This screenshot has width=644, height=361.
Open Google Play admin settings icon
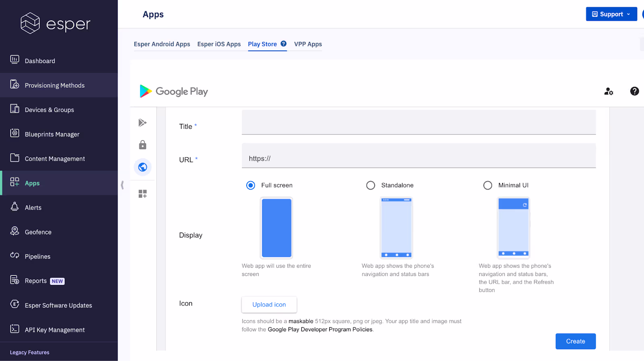[609, 91]
